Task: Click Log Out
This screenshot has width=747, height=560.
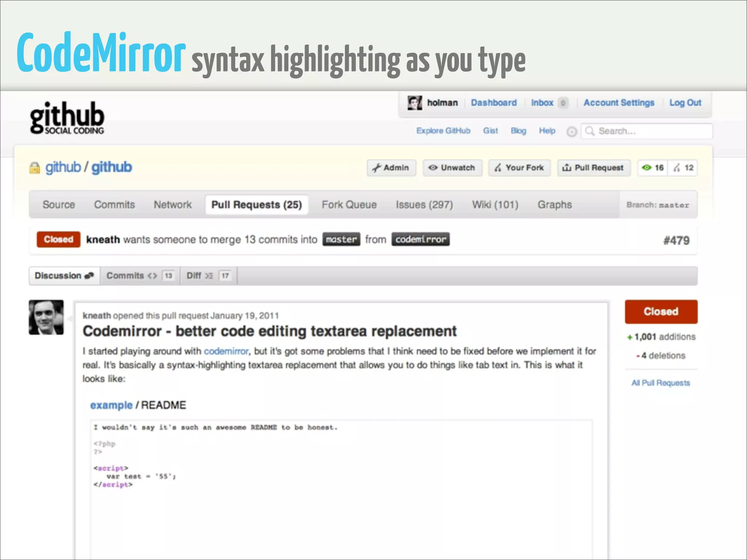Action: (x=685, y=103)
